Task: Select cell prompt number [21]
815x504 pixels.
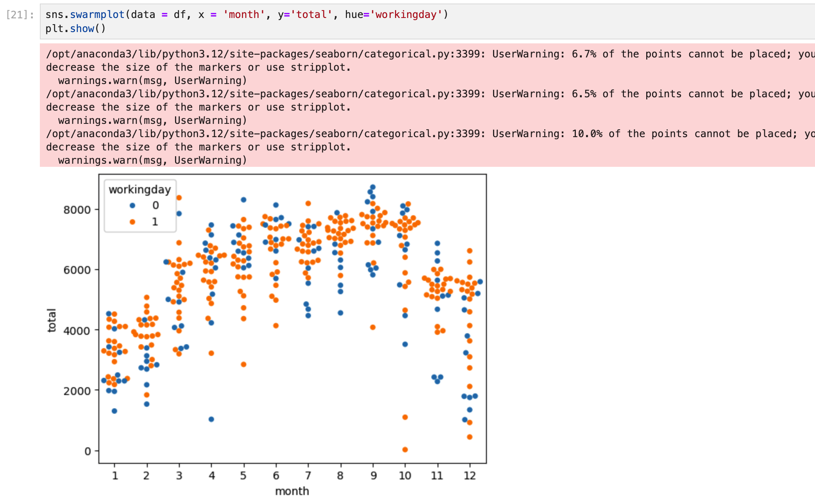Action: (20, 15)
